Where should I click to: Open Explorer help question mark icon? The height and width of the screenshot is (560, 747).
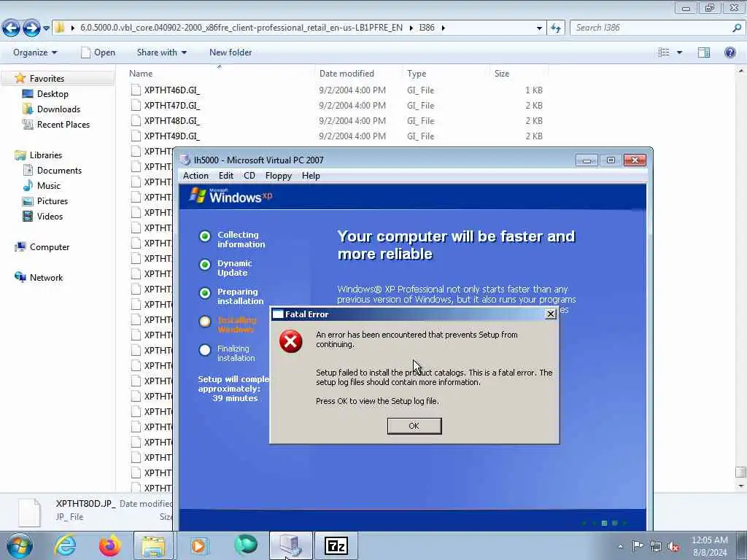click(x=729, y=52)
